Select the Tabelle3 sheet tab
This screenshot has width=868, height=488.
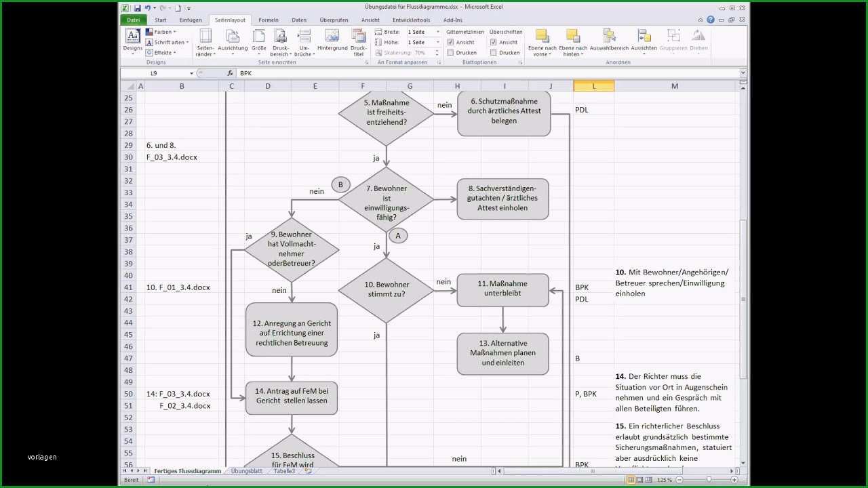pyautogui.click(x=285, y=470)
